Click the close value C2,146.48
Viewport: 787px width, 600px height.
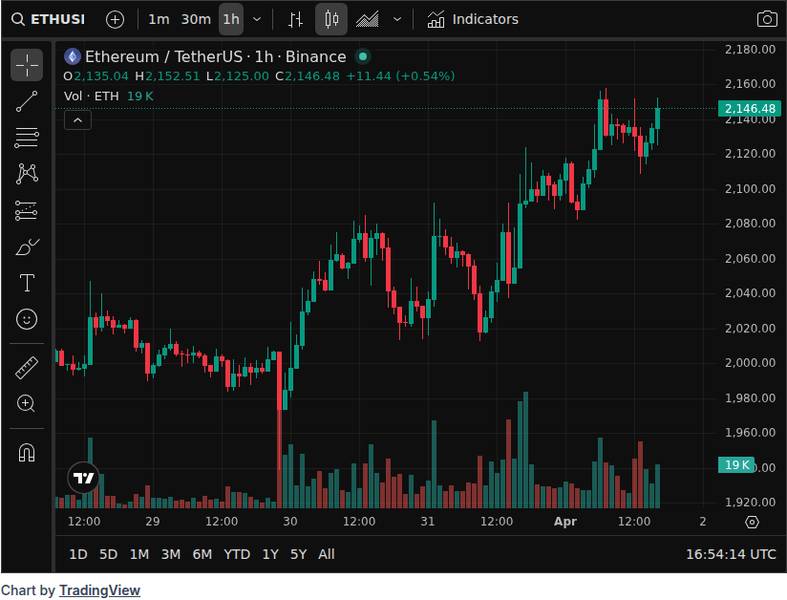[307, 76]
